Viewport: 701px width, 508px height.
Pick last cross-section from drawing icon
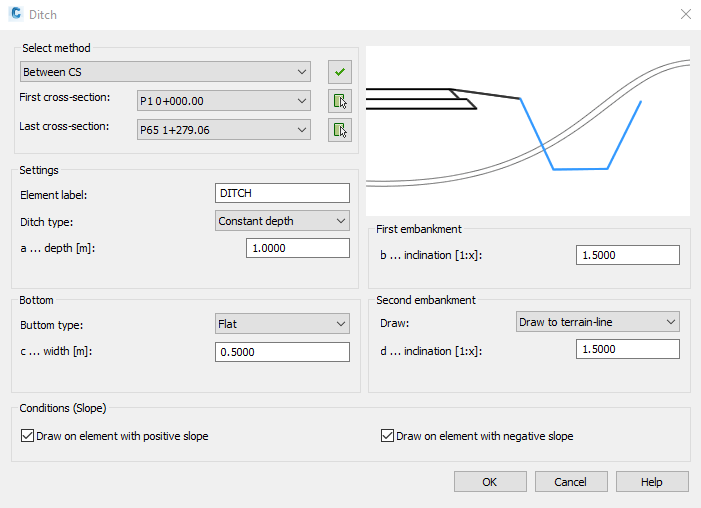pyautogui.click(x=340, y=130)
